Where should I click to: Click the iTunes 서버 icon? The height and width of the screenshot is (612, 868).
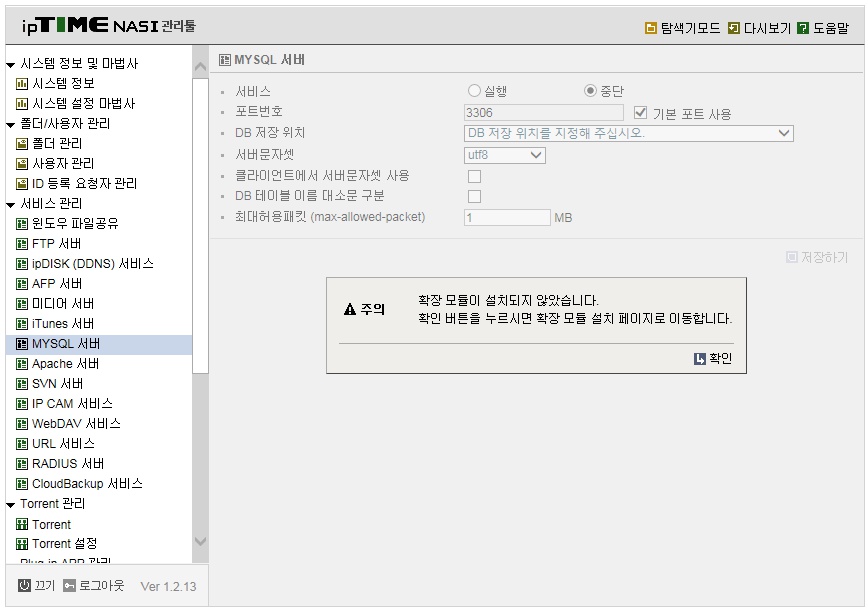click(22, 324)
